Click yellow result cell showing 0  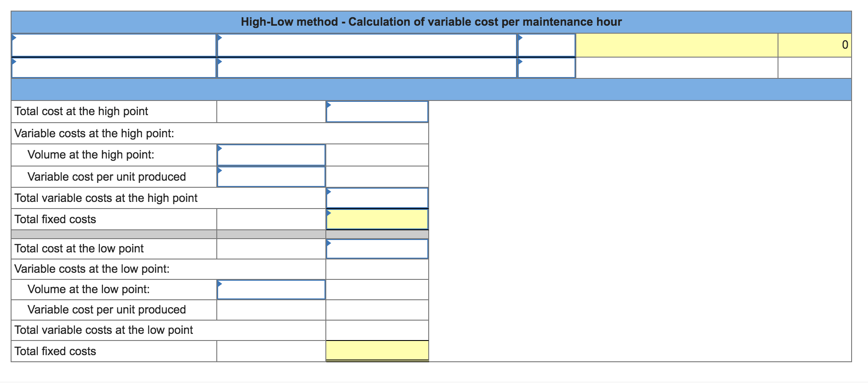click(x=815, y=45)
